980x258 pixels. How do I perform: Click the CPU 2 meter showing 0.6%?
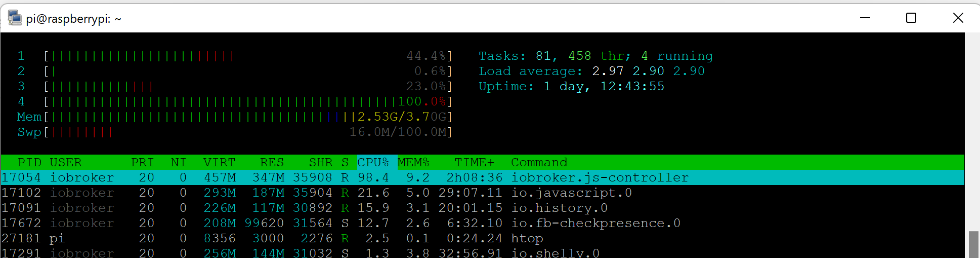[248, 71]
